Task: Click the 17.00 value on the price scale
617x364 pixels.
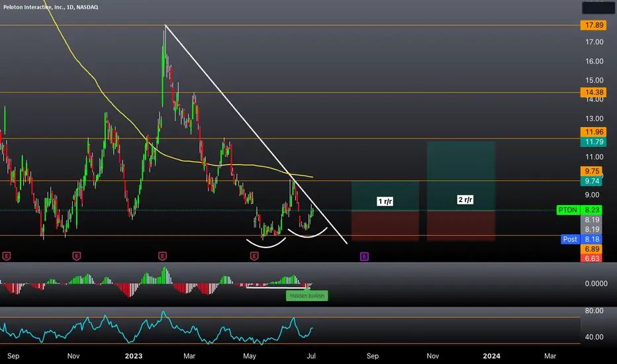Action: tap(594, 42)
